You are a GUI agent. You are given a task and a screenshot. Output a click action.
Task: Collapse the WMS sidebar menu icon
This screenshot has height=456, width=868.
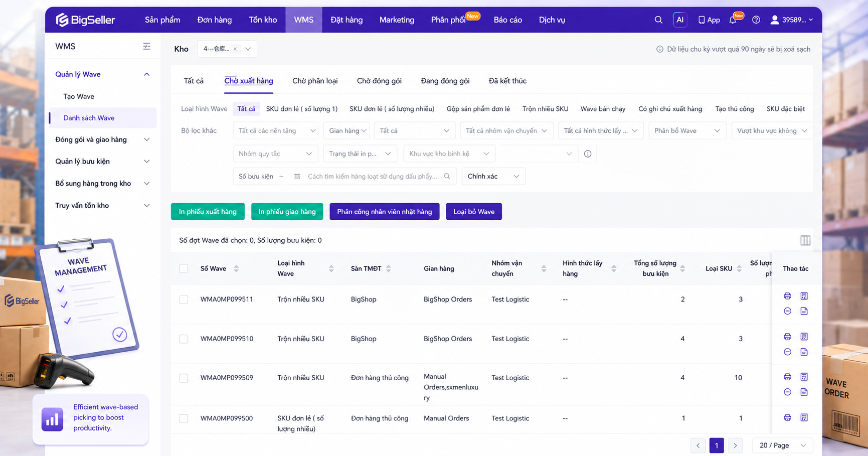coord(146,46)
